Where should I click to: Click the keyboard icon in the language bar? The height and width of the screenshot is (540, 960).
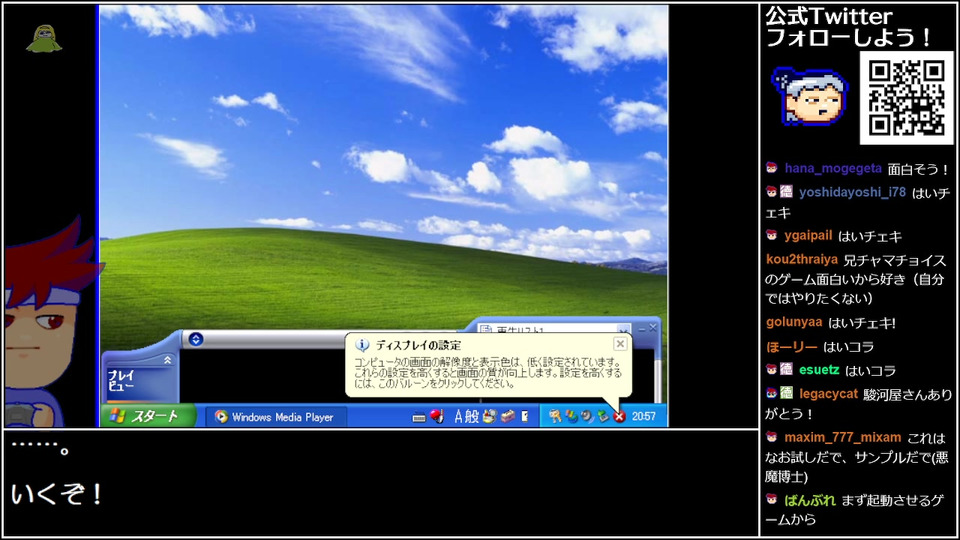pos(419,418)
